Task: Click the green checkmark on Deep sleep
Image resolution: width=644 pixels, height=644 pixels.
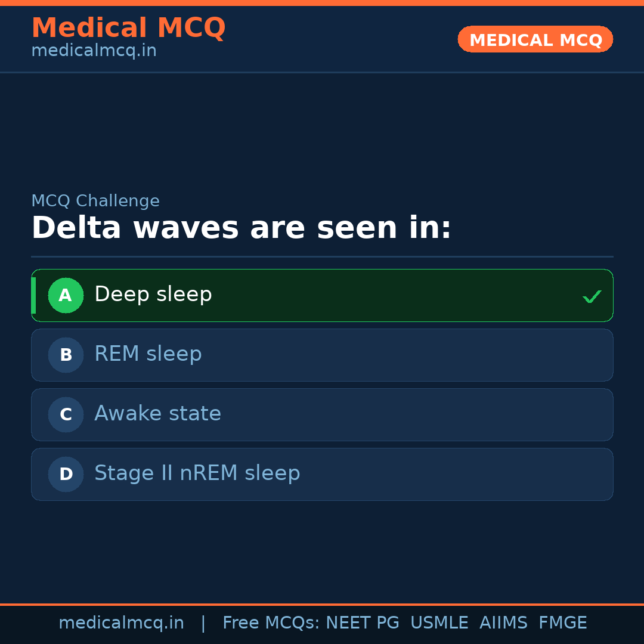Action: pyautogui.click(x=592, y=296)
